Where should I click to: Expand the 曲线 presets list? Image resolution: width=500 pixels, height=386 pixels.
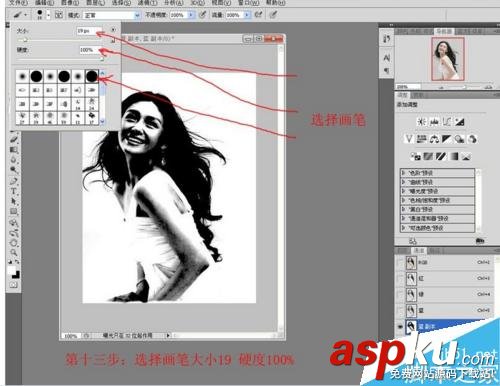click(404, 182)
